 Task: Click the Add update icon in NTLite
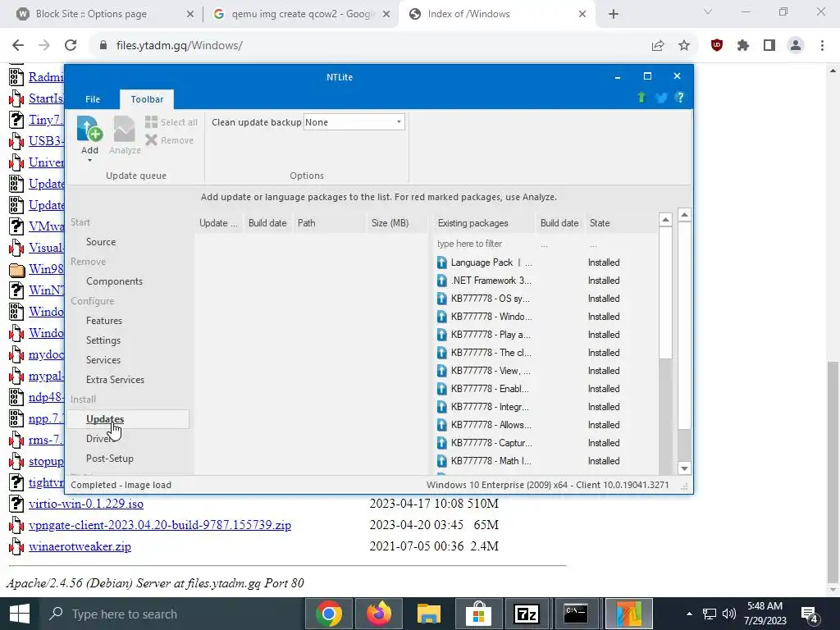tap(89, 129)
